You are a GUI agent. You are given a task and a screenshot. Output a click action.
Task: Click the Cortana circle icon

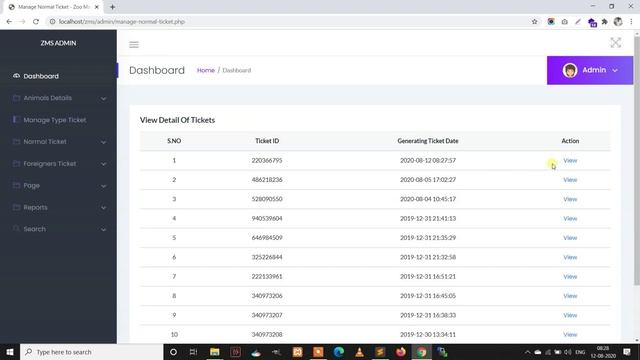pos(173,352)
